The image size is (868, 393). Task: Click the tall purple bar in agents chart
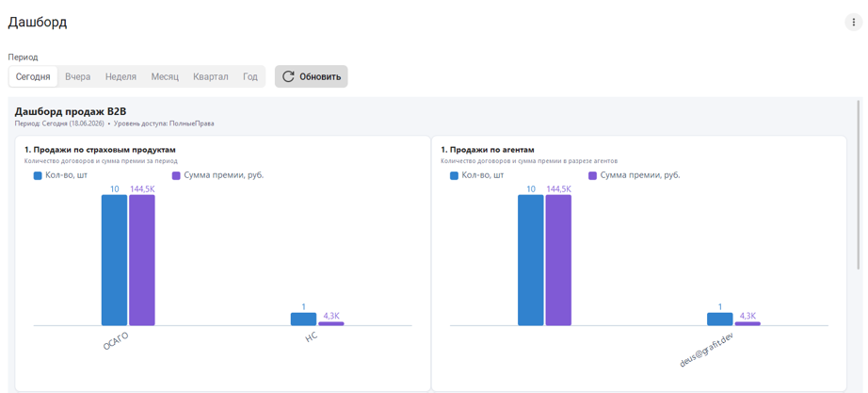(x=558, y=260)
